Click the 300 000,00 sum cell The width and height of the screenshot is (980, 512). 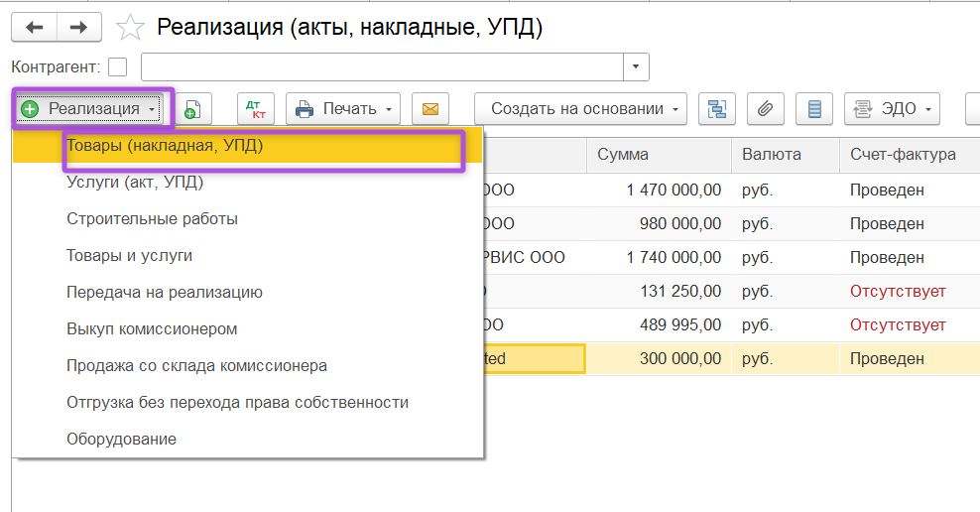(659, 359)
